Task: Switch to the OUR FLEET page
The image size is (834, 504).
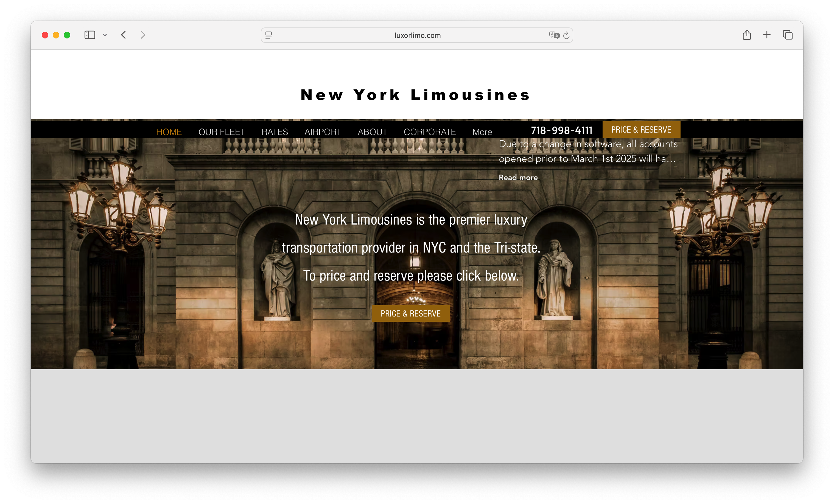Action: [x=222, y=132]
